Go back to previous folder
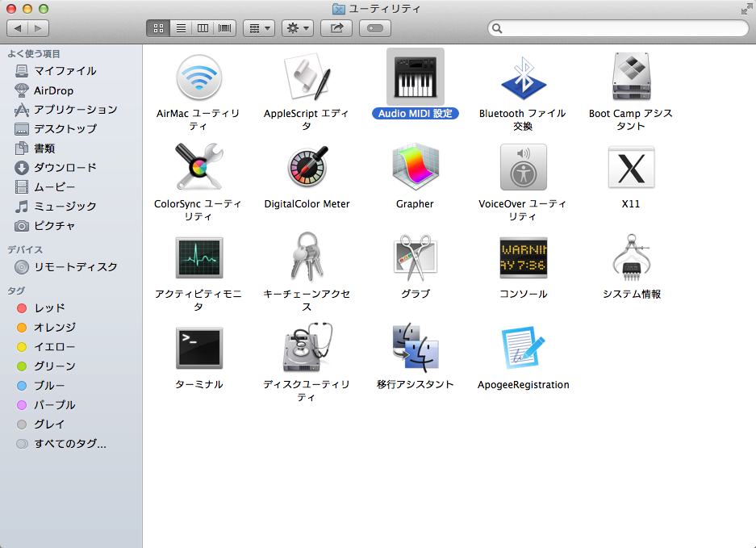 [18, 28]
